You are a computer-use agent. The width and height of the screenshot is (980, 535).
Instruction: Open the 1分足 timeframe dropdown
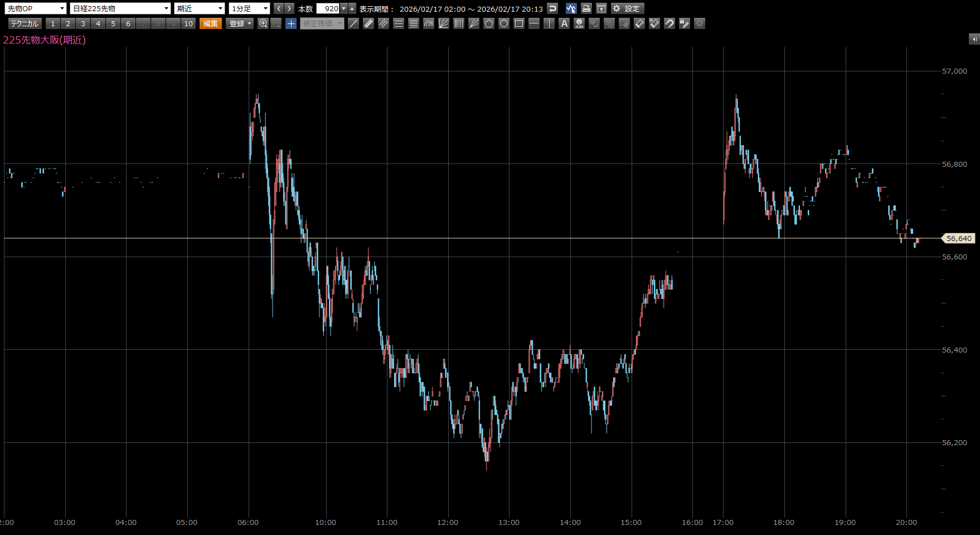click(x=250, y=8)
